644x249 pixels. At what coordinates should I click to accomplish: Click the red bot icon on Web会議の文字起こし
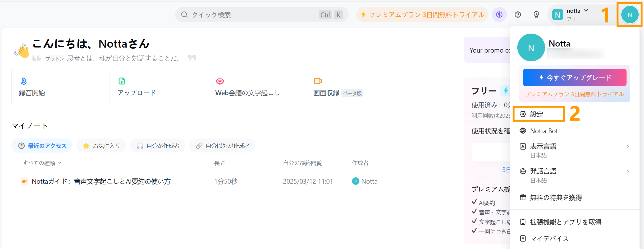point(220,81)
